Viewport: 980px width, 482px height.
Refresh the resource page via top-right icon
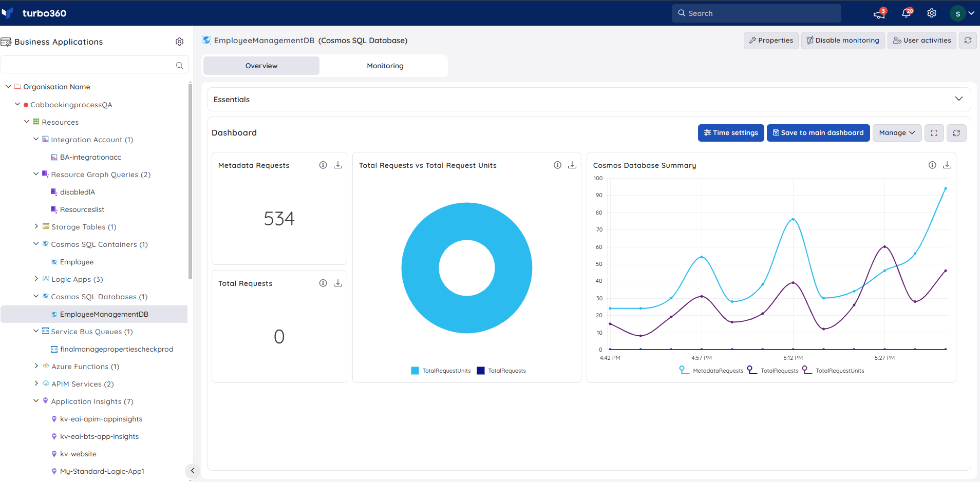coord(968,40)
